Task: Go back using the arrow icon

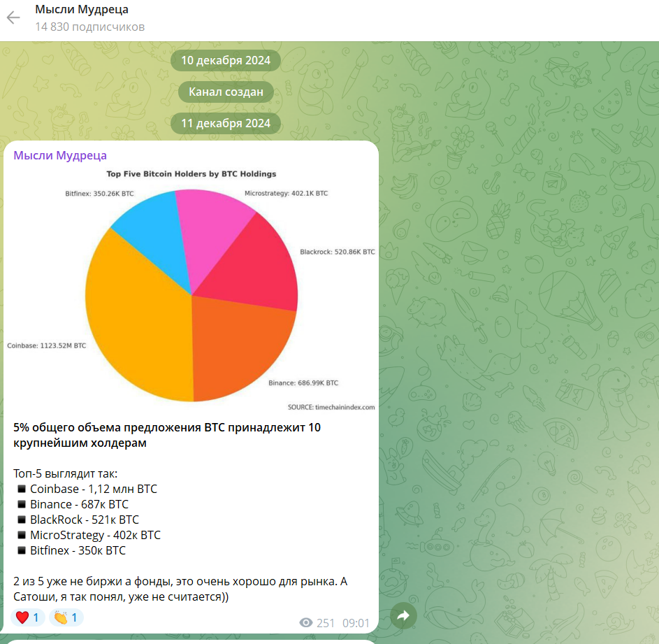Action: click(x=13, y=17)
